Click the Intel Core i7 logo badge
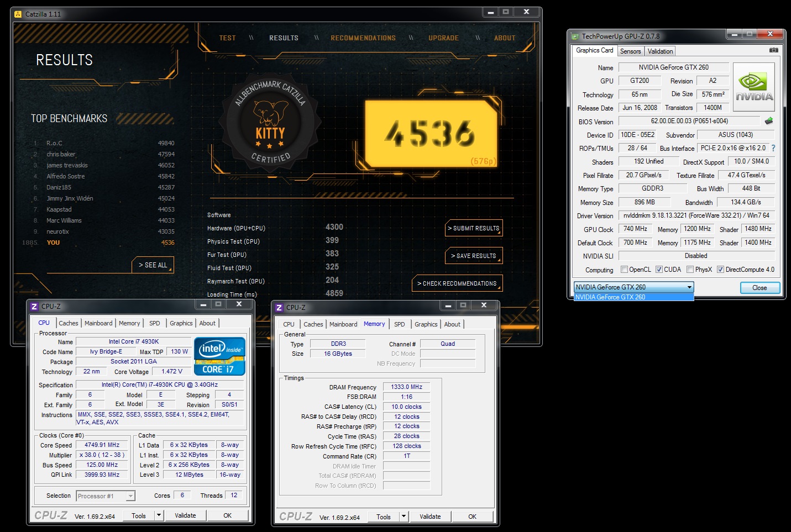 pyautogui.click(x=219, y=356)
